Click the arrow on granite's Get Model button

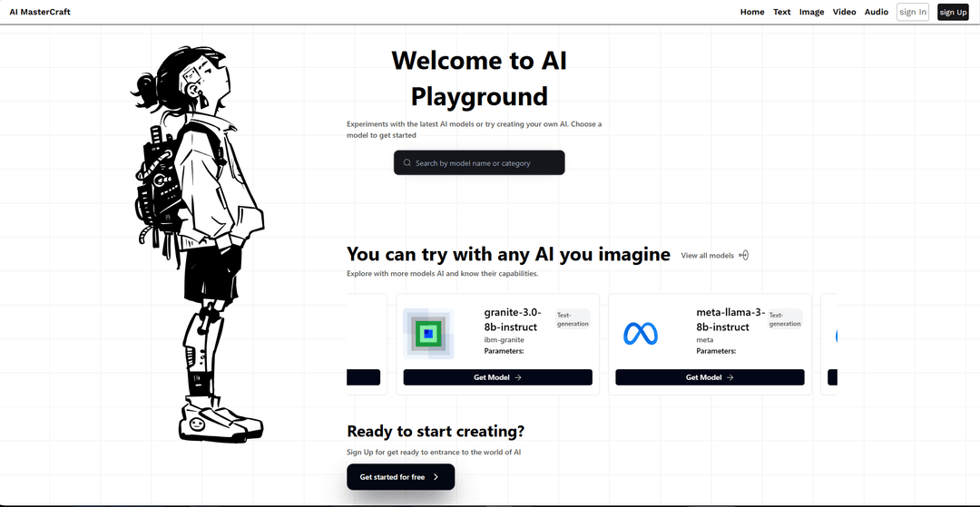coord(518,377)
